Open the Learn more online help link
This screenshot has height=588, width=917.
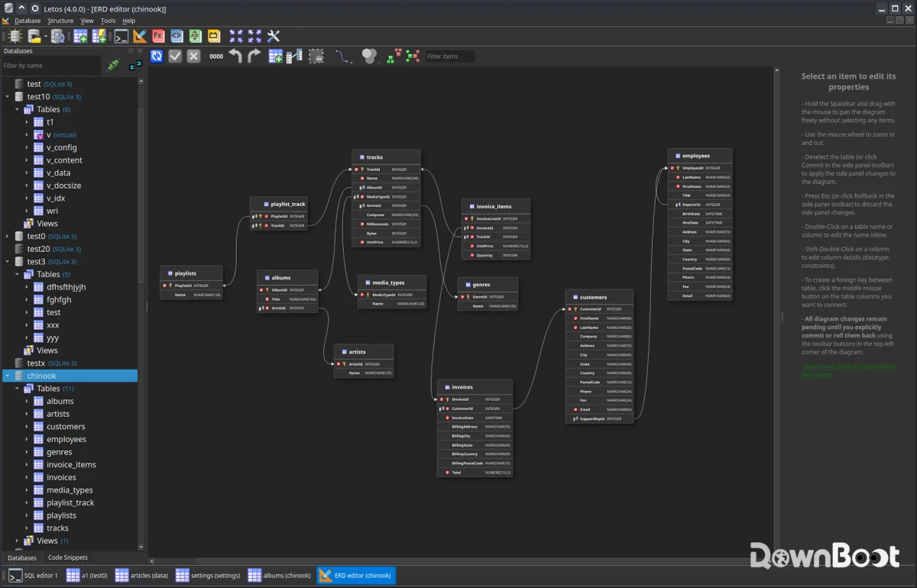pos(848,370)
